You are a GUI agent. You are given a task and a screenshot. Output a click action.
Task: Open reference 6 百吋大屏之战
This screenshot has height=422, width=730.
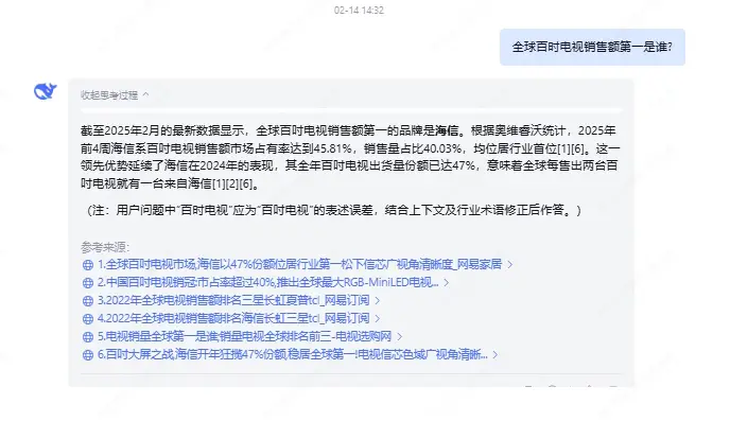pos(292,354)
